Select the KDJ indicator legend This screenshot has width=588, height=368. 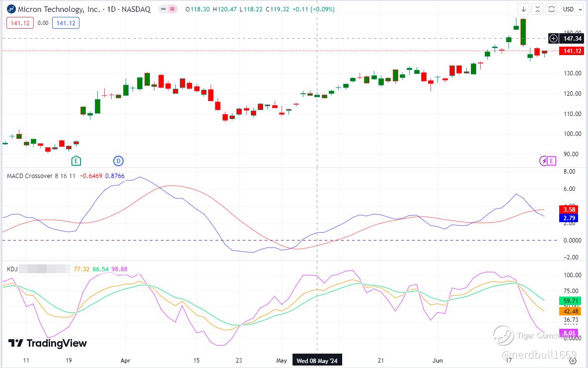[x=12, y=269]
